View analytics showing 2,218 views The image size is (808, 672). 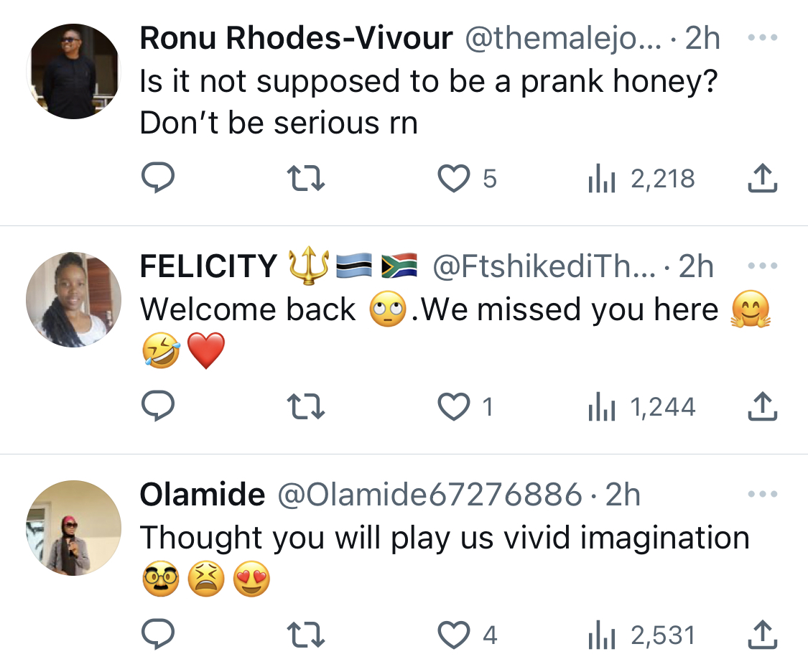(641, 178)
